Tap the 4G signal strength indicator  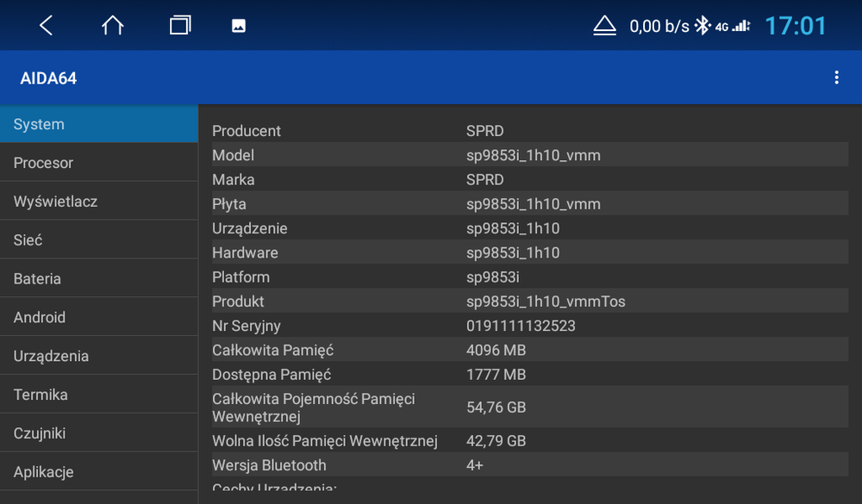tap(737, 25)
